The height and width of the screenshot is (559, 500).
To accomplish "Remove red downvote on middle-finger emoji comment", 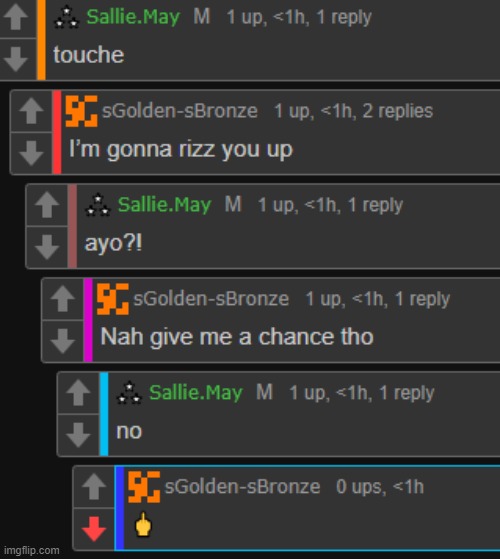I will [x=94, y=529].
